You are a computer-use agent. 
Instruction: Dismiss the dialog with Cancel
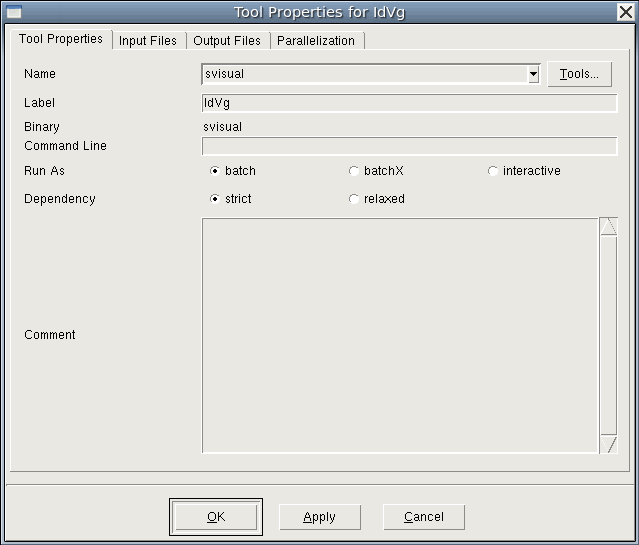click(424, 517)
